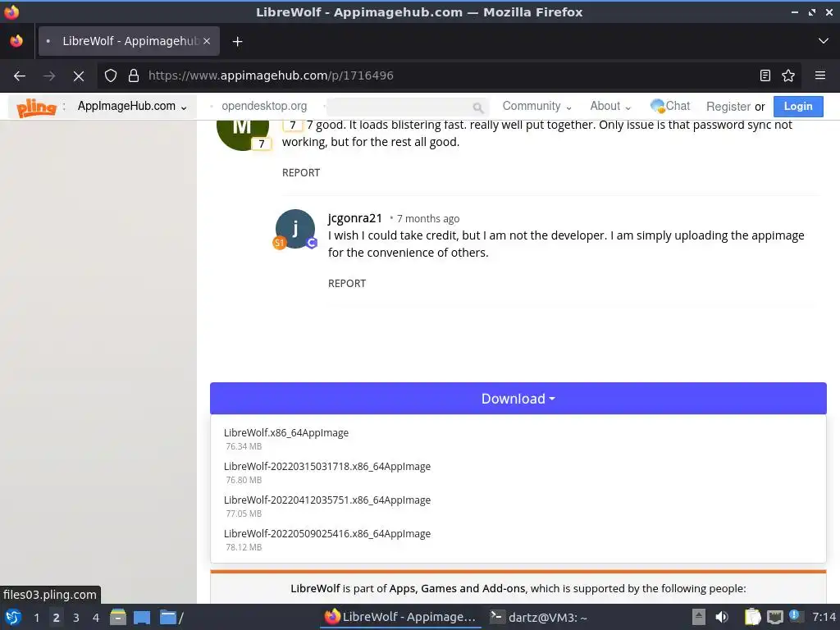The width and height of the screenshot is (840, 630).
Task: Open the Chat link
Action: pyautogui.click(x=670, y=106)
